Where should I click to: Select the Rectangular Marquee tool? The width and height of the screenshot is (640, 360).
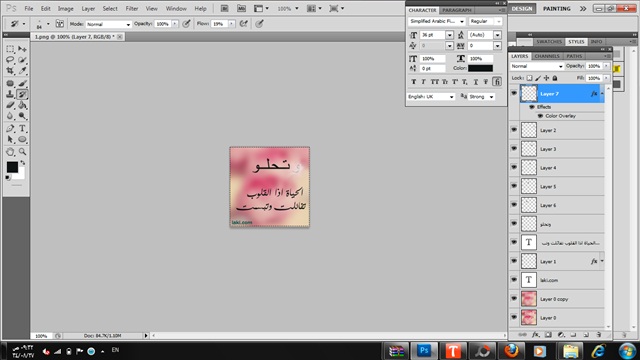10,49
